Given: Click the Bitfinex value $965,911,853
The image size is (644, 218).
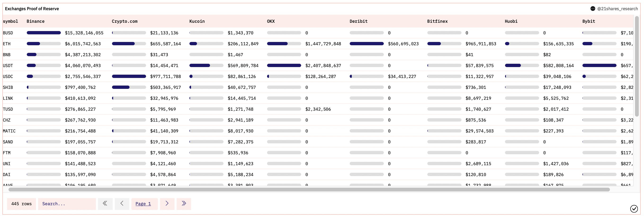Looking at the screenshot, I should (x=481, y=44).
